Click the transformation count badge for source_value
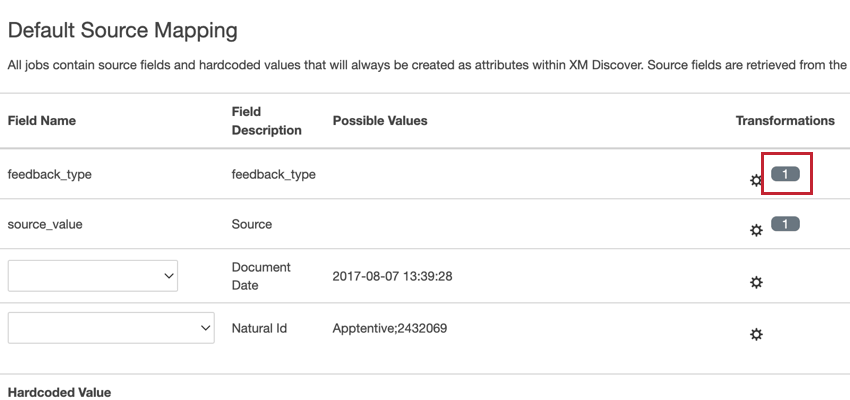 [786, 224]
